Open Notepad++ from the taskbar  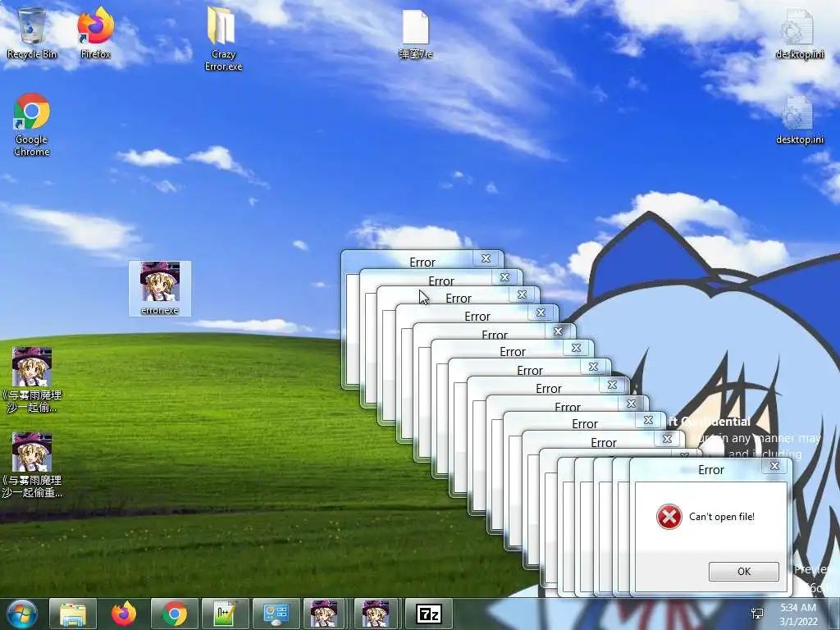tap(226, 614)
